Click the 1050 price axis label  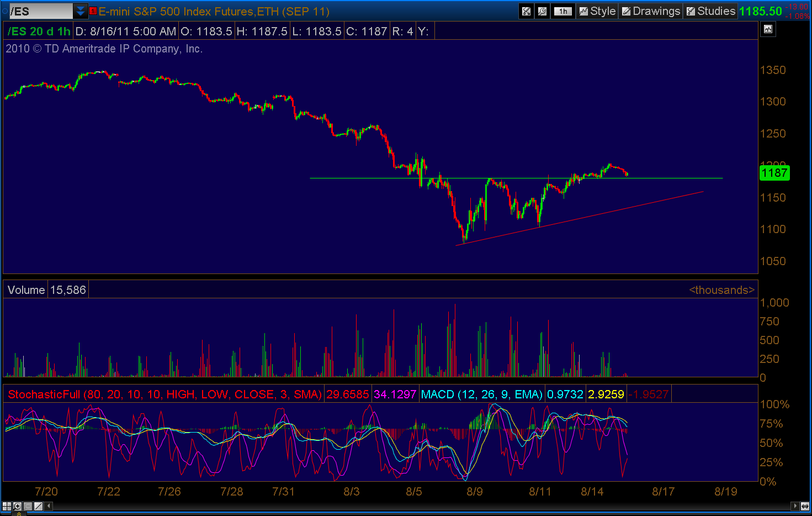(773, 261)
